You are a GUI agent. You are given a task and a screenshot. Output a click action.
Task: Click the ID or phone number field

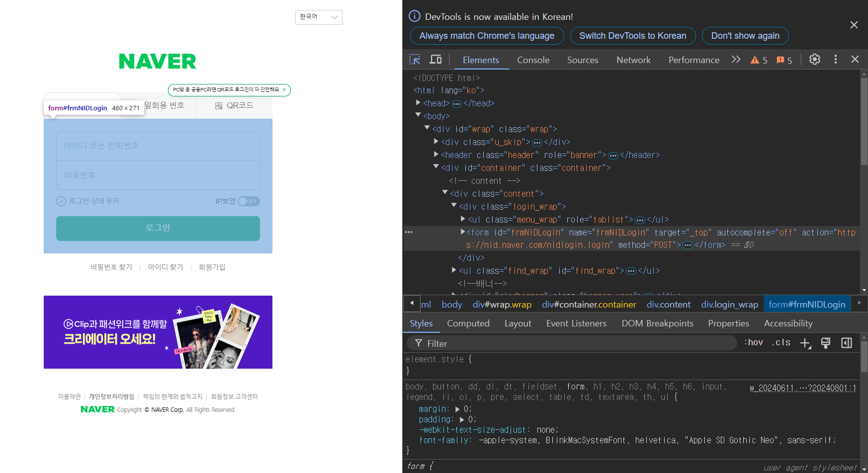[158, 146]
